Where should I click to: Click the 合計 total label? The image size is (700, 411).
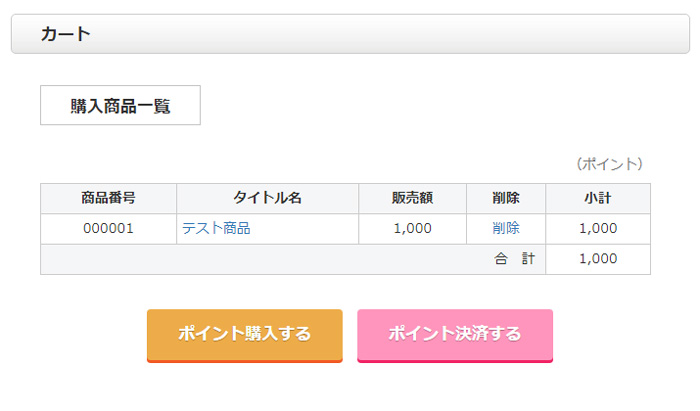pos(514,259)
